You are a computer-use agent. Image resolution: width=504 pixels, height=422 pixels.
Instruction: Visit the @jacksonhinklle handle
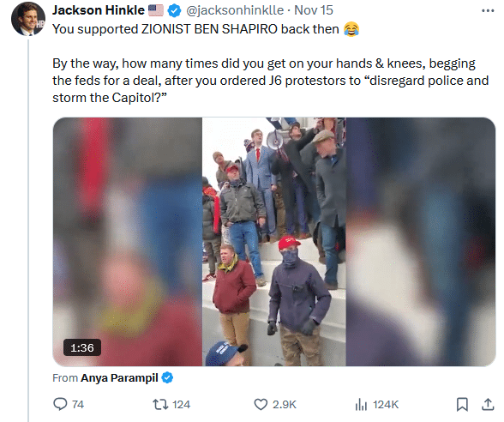click(x=235, y=10)
